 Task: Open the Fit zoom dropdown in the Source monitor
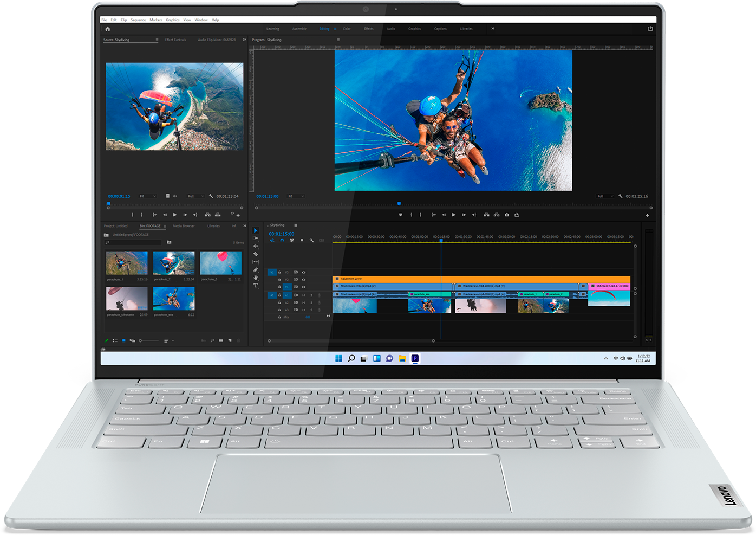coord(147,196)
